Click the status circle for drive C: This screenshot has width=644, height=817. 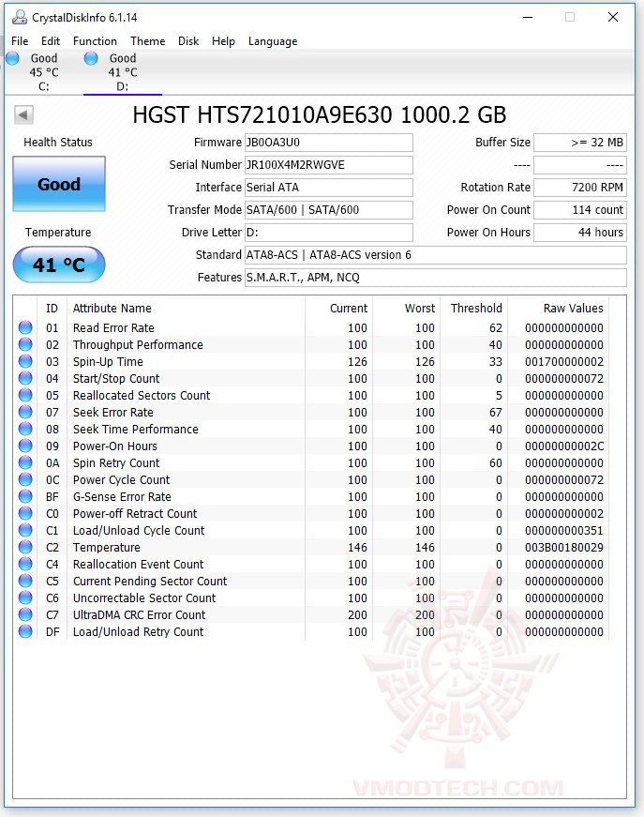[x=12, y=58]
